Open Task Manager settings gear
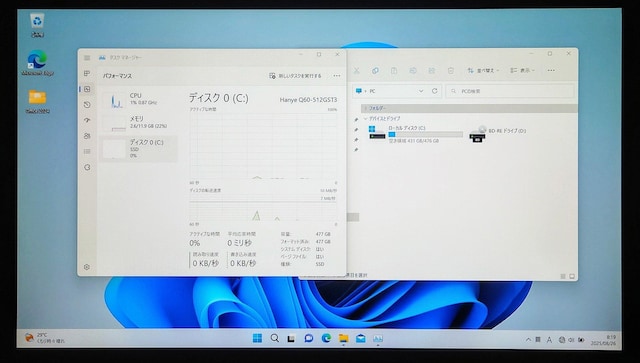640x363 pixels. coord(87,267)
